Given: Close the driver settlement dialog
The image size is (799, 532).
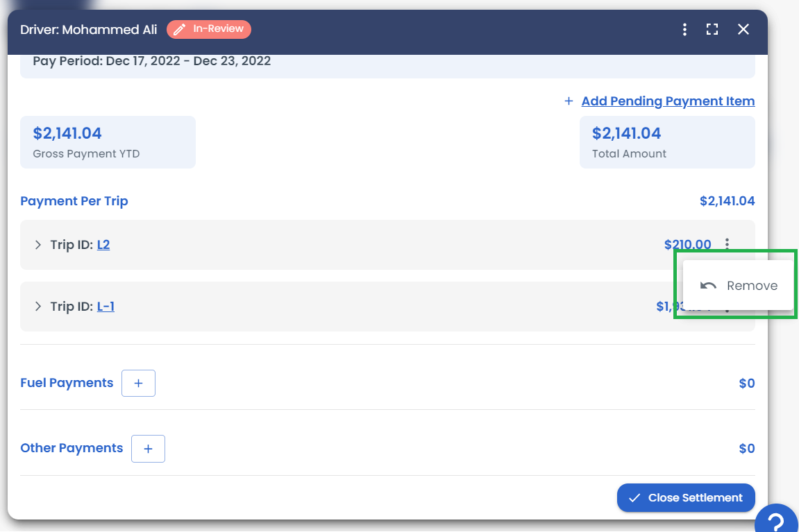Looking at the screenshot, I should (x=743, y=29).
